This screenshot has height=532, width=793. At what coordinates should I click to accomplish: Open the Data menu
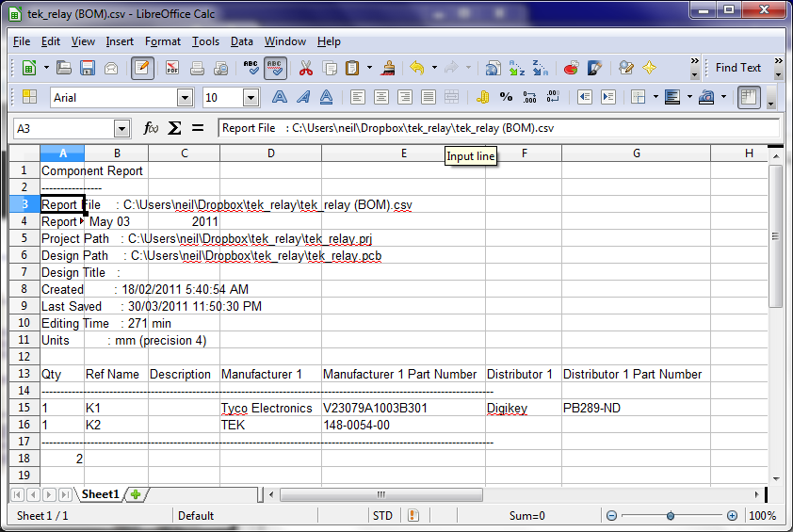[x=242, y=41]
